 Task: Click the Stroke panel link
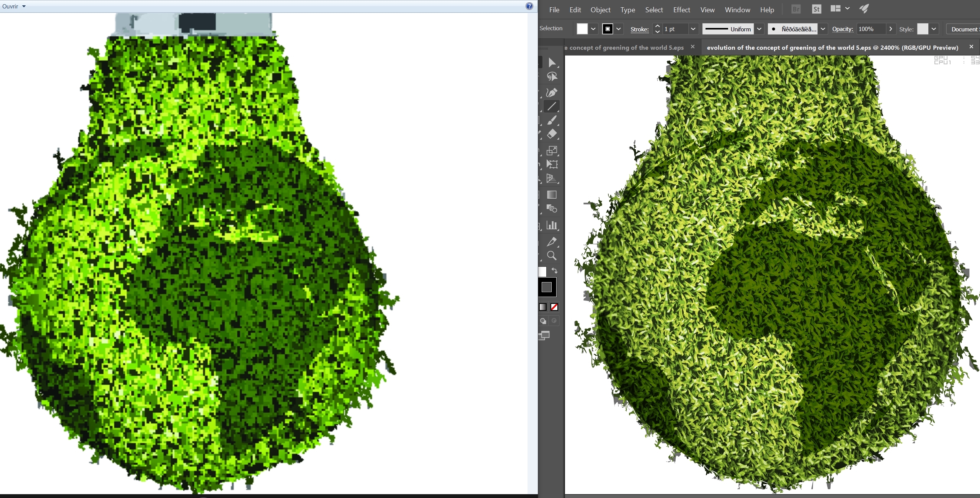(639, 29)
